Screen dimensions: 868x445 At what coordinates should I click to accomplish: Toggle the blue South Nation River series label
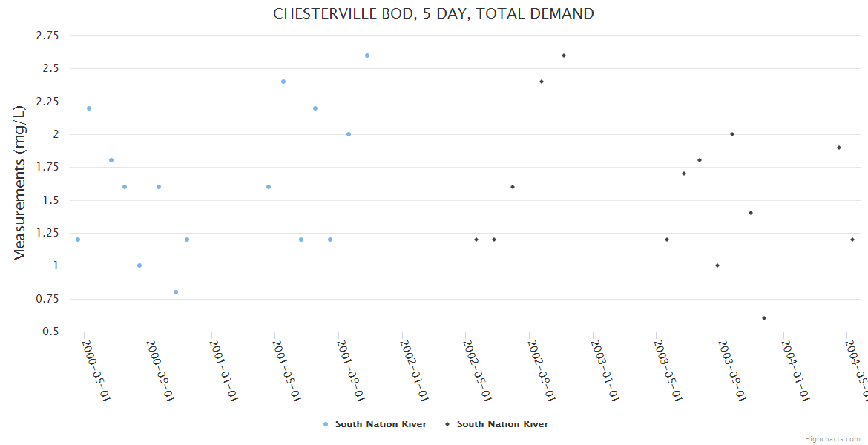pyautogui.click(x=381, y=424)
